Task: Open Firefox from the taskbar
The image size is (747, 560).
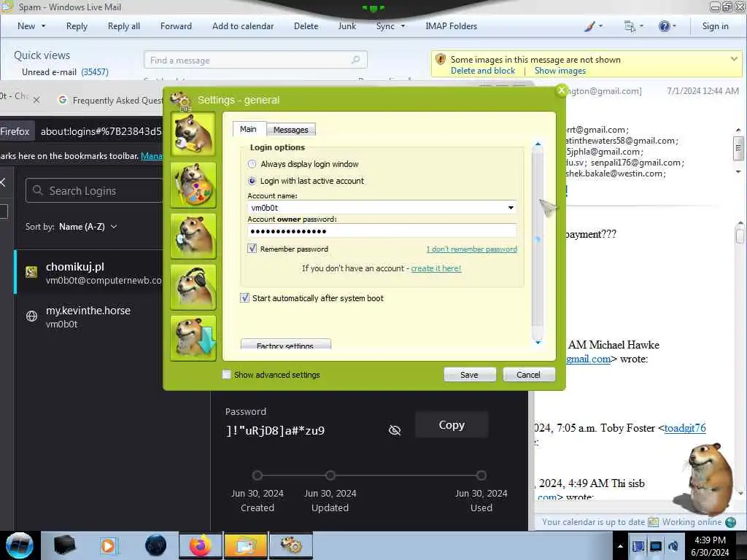Action: [x=200, y=545]
